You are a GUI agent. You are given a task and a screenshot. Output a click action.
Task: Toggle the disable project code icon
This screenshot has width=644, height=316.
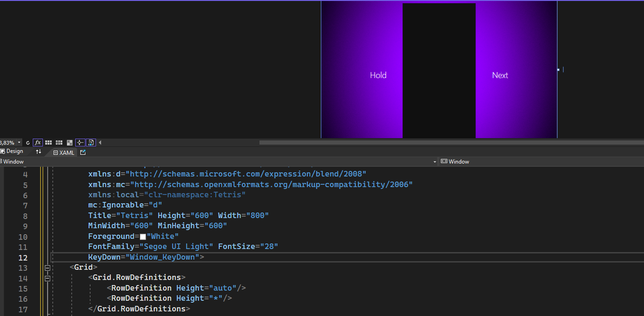(x=91, y=143)
